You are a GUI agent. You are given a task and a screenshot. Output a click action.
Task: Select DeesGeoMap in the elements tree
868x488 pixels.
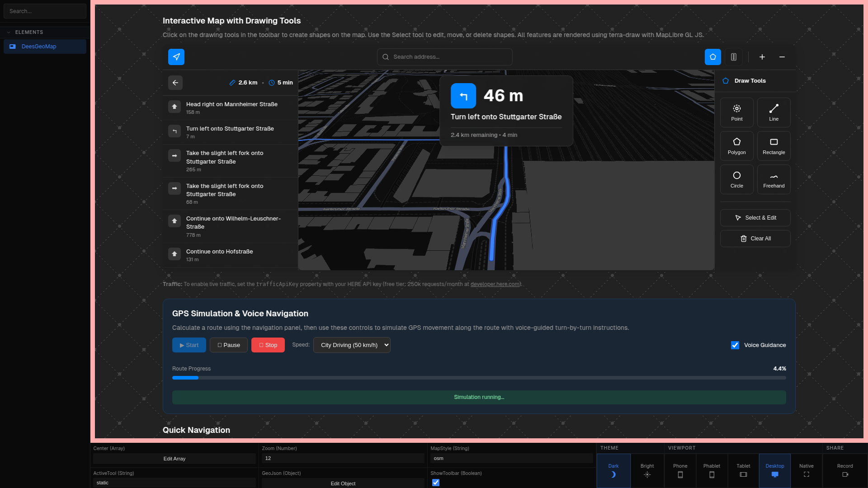(39, 47)
